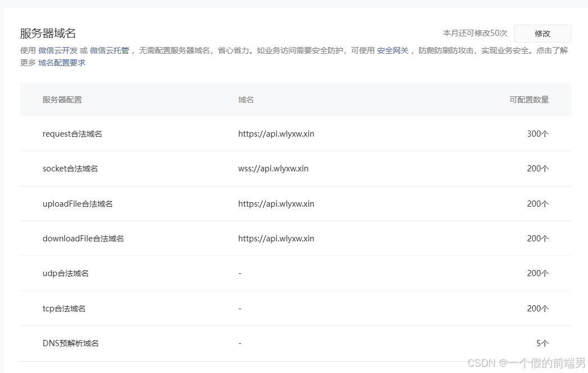Click the 5个 quota in DNS预解析 row

[543, 343]
